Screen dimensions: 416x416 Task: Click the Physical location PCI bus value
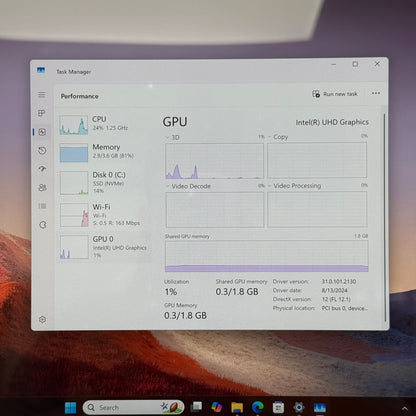345,308
